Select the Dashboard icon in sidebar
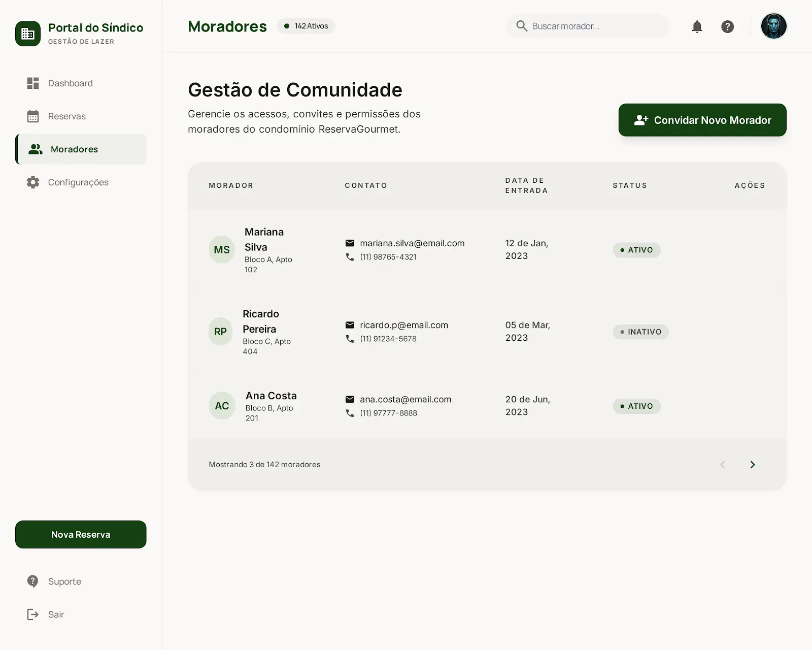The width and height of the screenshot is (812, 650). click(x=33, y=83)
